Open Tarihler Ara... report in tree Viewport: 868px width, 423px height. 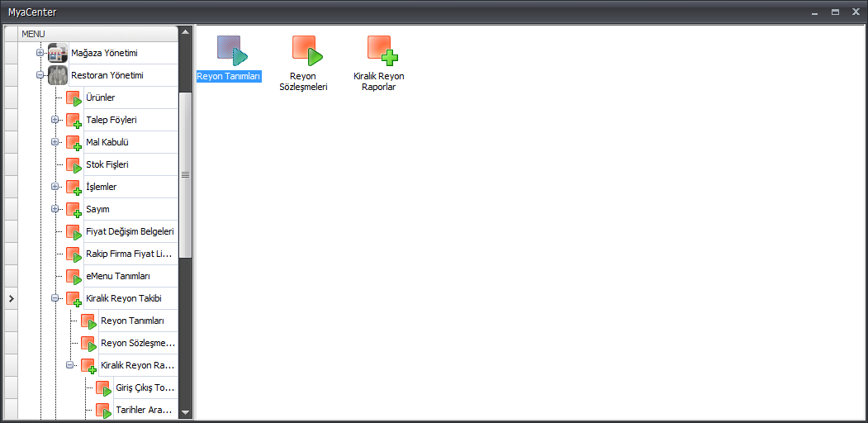[x=145, y=411]
